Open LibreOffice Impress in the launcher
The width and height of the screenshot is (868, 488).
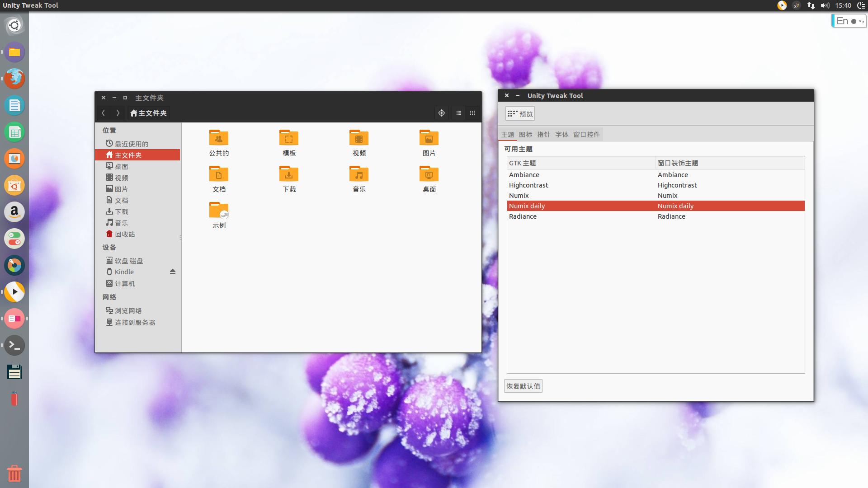(x=14, y=159)
